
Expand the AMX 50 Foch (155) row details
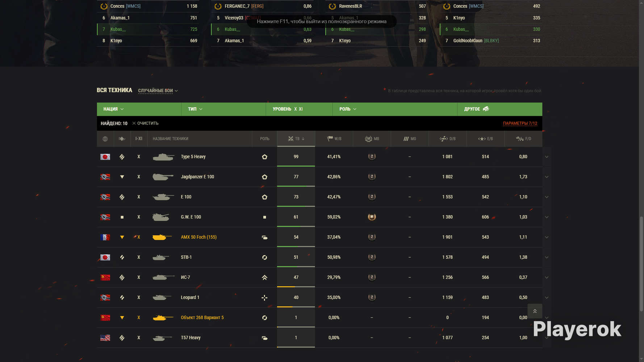pos(547,237)
